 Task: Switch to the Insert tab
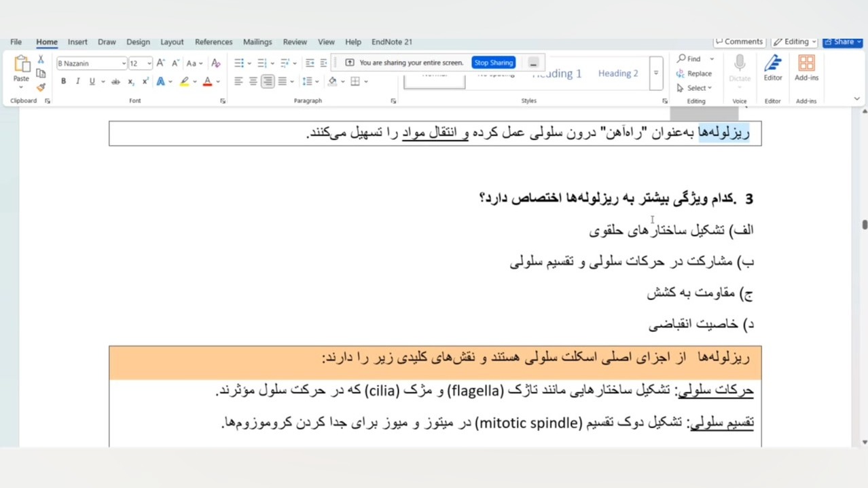77,42
